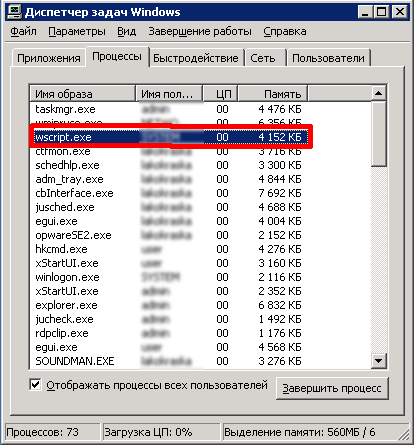Click the 4 476 КБ memory value
414x445 pixels.
click(x=280, y=109)
